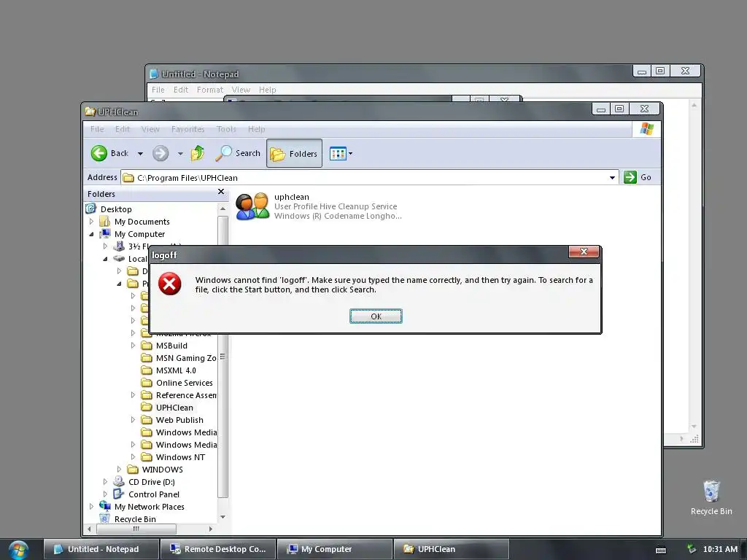
Task: Click the Forward arrow button
Action: pyautogui.click(x=160, y=153)
